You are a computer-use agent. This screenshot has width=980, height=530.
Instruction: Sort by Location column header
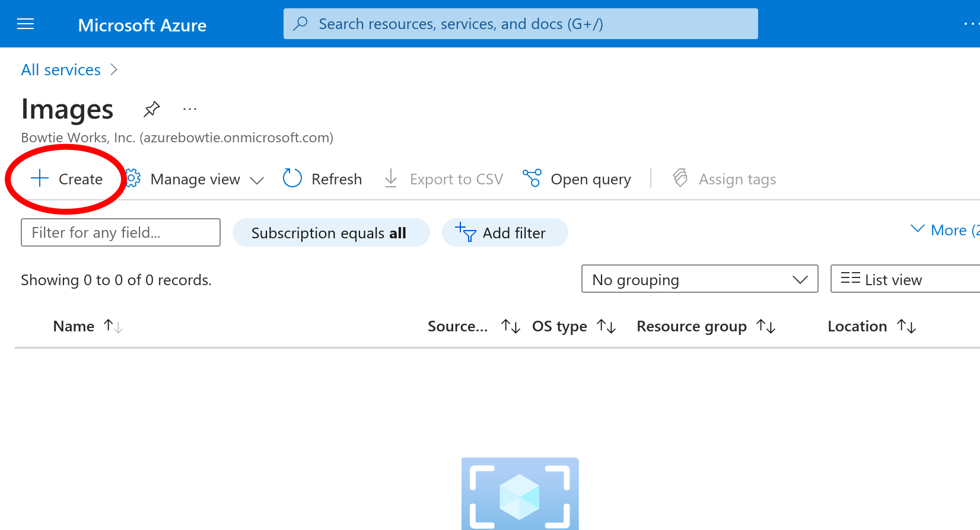(857, 326)
